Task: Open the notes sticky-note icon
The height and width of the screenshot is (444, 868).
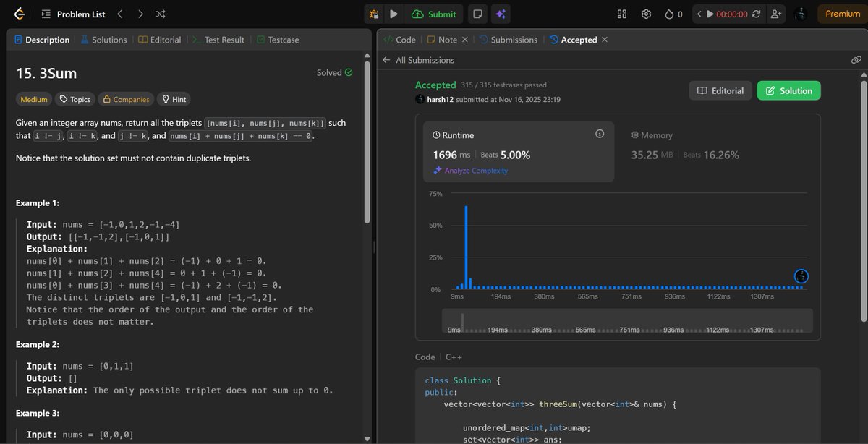Action: pos(478,13)
